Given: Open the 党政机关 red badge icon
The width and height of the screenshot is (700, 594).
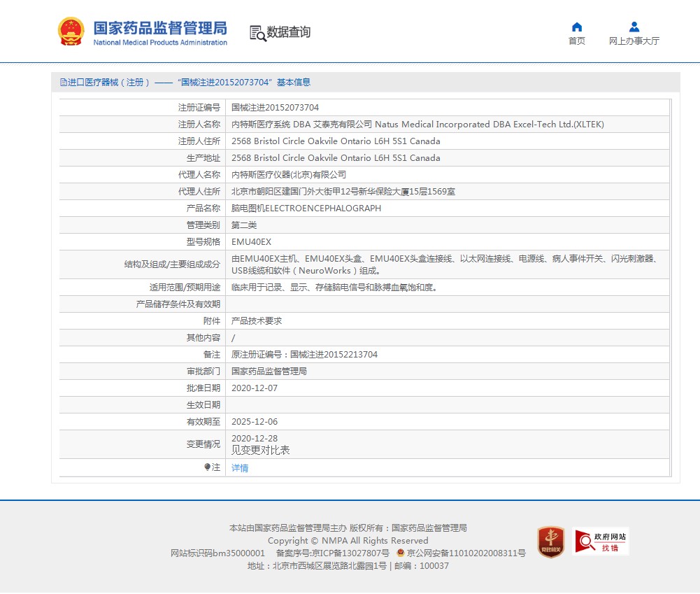Looking at the screenshot, I should [551, 542].
